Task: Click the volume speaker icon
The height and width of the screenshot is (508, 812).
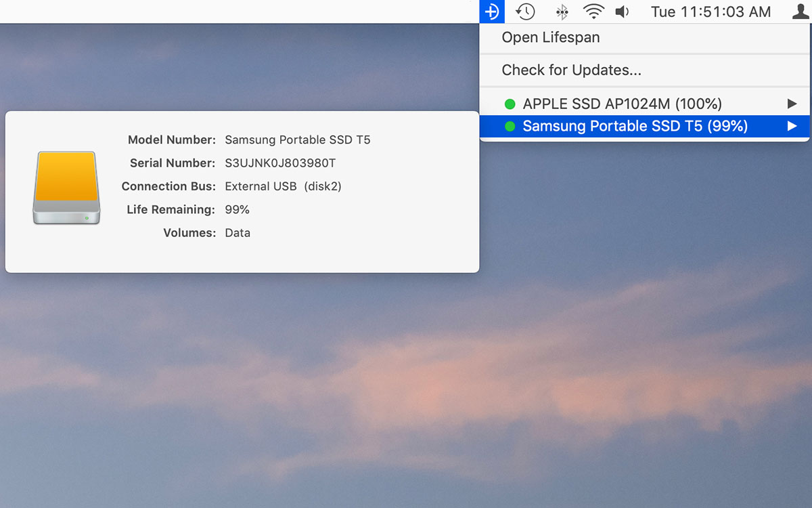Action: coord(622,12)
